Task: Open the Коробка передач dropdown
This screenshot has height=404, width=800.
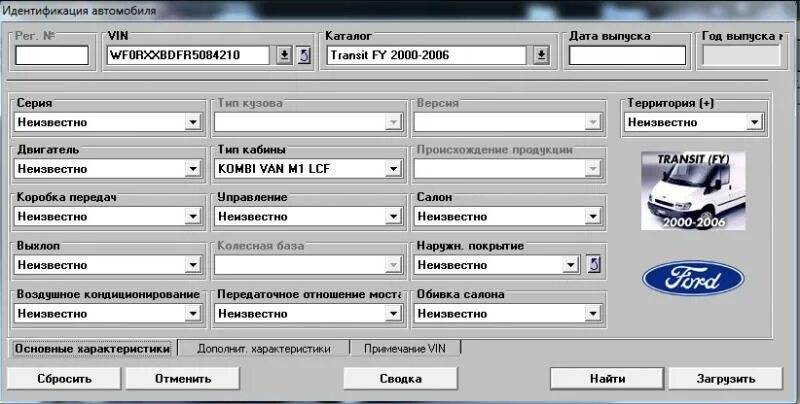Action: pyautogui.click(x=193, y=216)
